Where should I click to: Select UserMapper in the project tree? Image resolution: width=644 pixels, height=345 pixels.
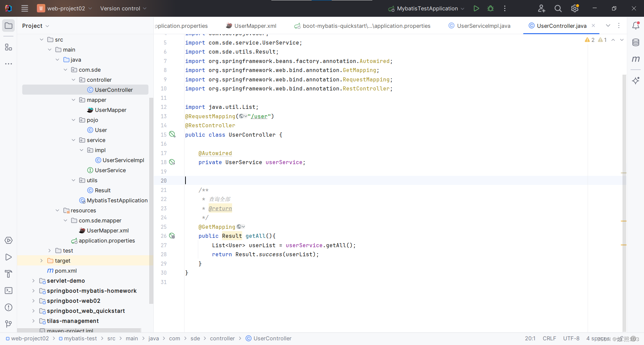coord(110,110)
